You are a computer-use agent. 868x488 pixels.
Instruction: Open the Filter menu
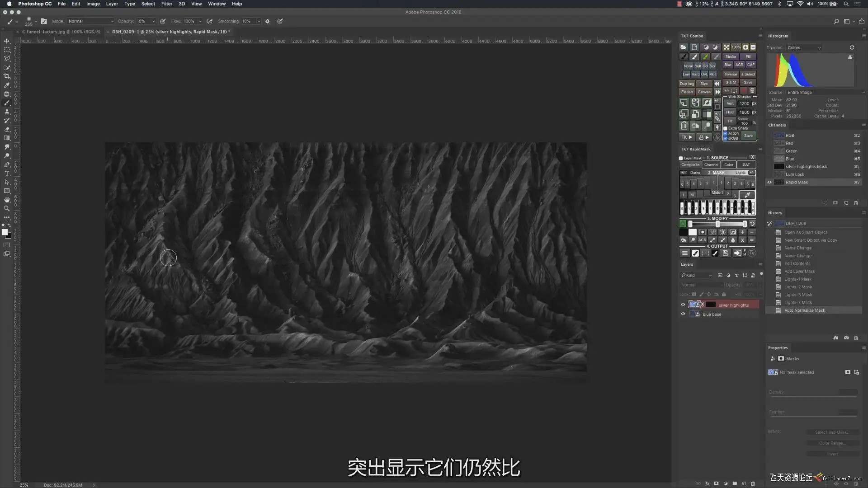pyautogui.click(x=166, y=4)
